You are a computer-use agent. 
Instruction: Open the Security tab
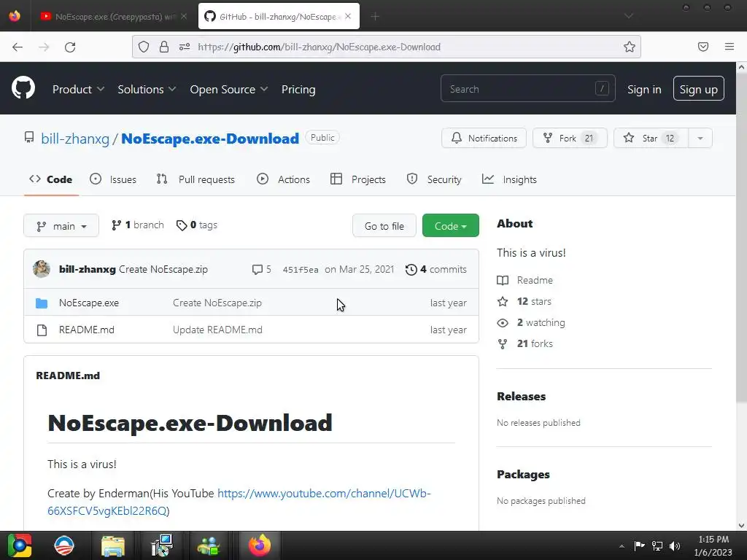click(434, 179)
